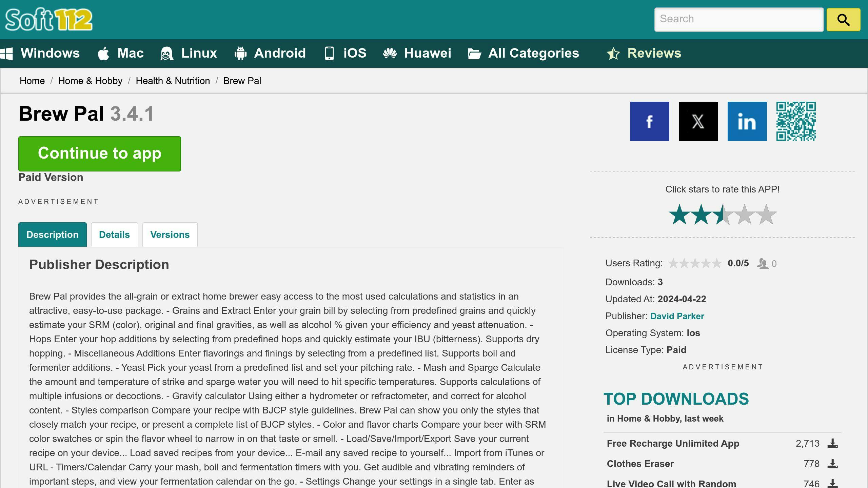Click the 2,713 download count
This screenshot has height=488, width=868.
(x=808, y=443)
